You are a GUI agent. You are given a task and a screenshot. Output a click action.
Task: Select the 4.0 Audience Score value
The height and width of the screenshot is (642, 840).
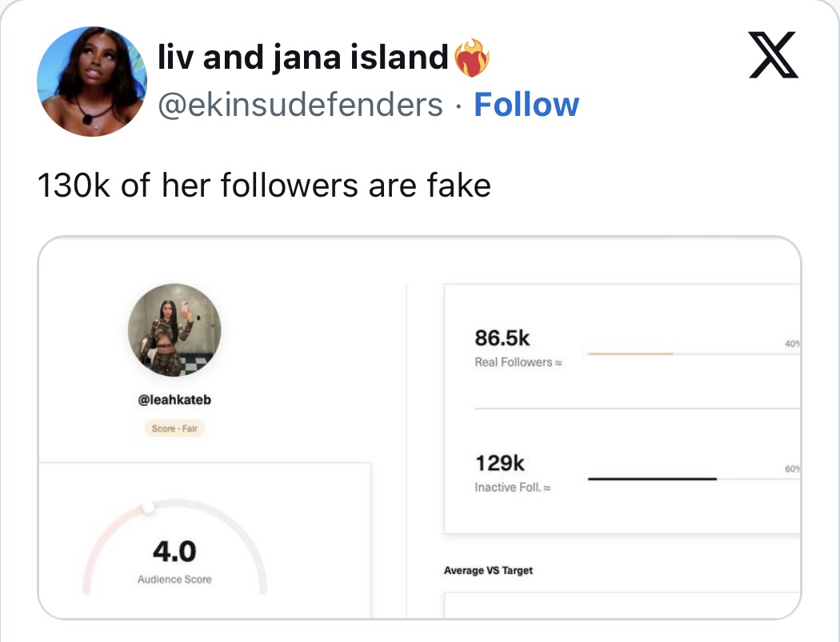174,552
